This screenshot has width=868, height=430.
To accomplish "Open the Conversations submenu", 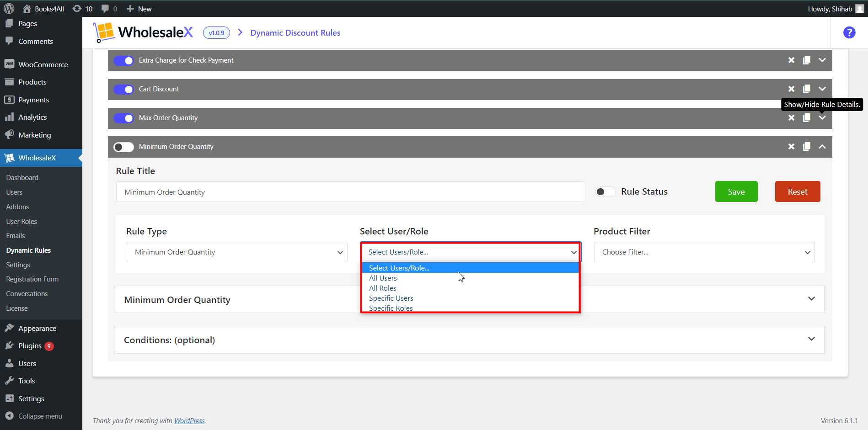I will pyautogui.click(x=27, y=294).
